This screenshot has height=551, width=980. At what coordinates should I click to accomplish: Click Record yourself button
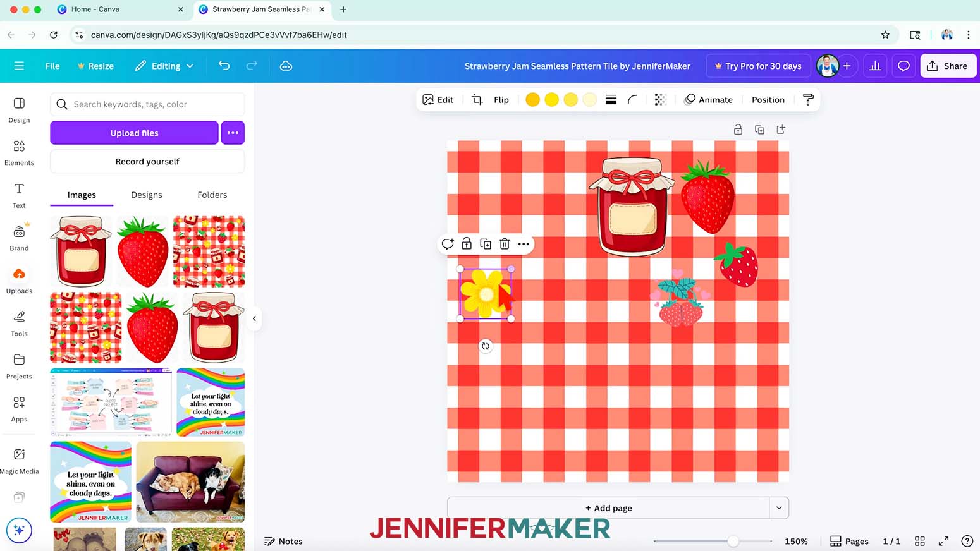coord(147,161)
